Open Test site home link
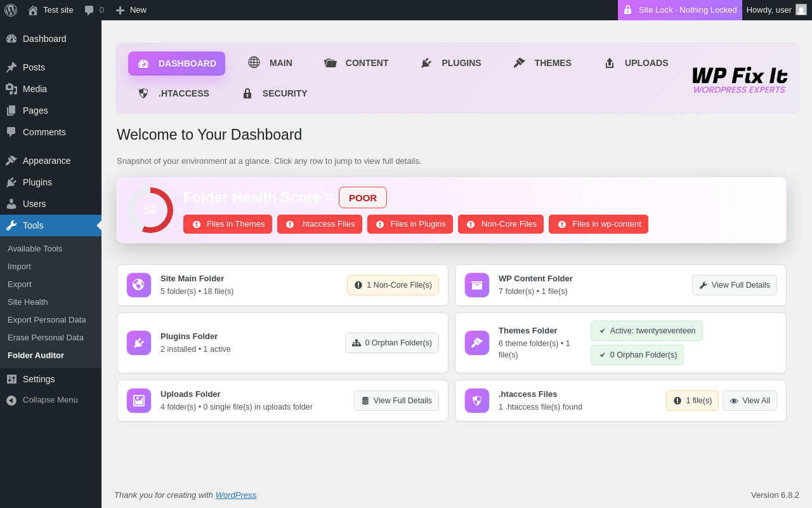Screen dimensions: 812x508 (51, 10)
